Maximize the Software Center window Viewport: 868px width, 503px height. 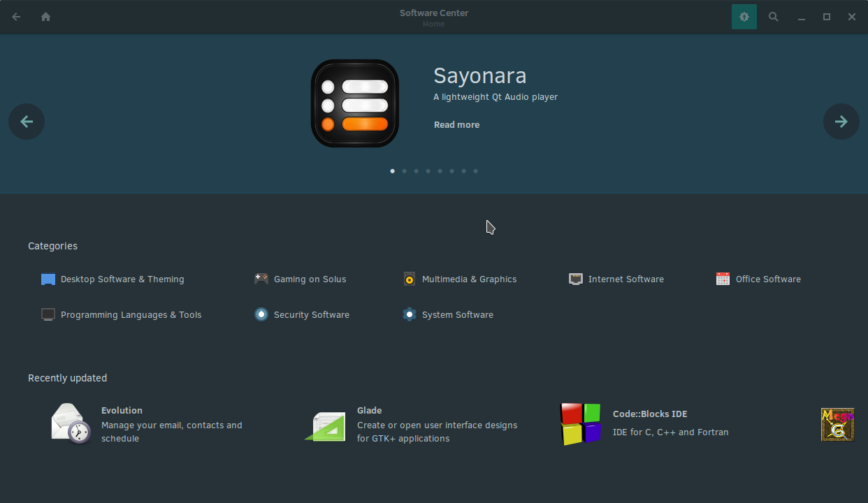(x=827, y=17)
